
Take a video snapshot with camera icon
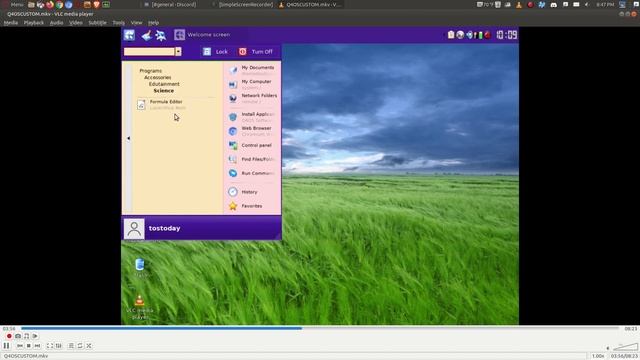pos(18,336)
